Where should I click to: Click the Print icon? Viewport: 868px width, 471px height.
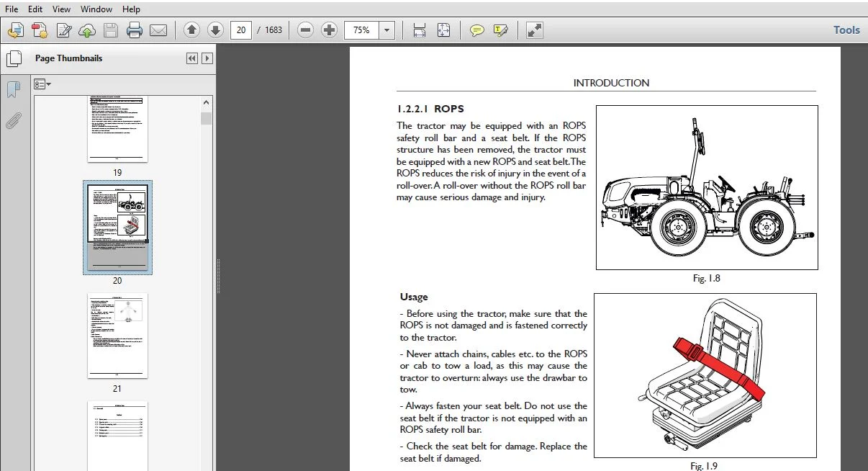(x=135, y=30)
